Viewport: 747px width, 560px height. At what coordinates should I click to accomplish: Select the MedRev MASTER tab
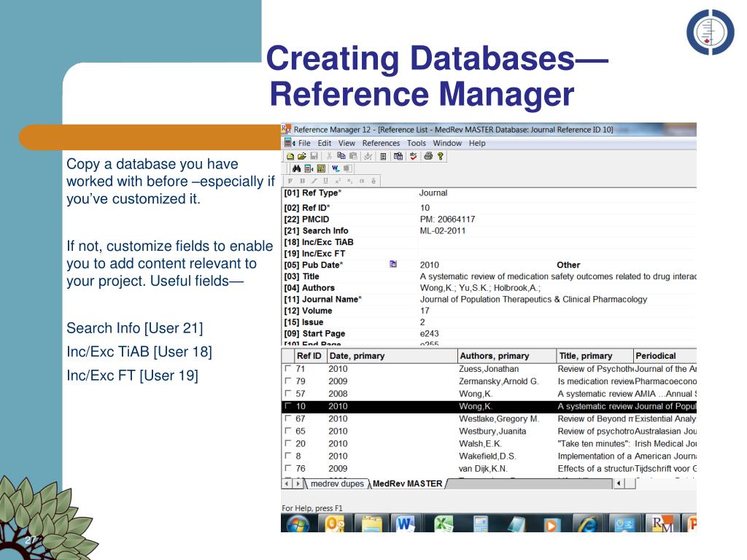[407, 483]
